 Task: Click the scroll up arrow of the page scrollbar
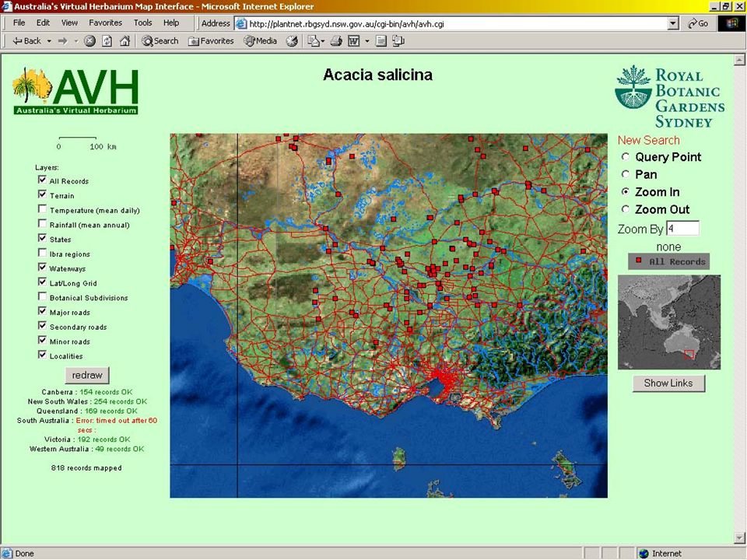point(739,60)
